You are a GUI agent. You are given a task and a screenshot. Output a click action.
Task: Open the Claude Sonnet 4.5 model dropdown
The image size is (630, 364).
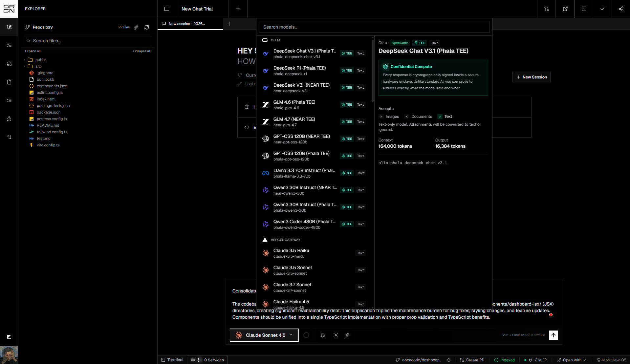264,335
